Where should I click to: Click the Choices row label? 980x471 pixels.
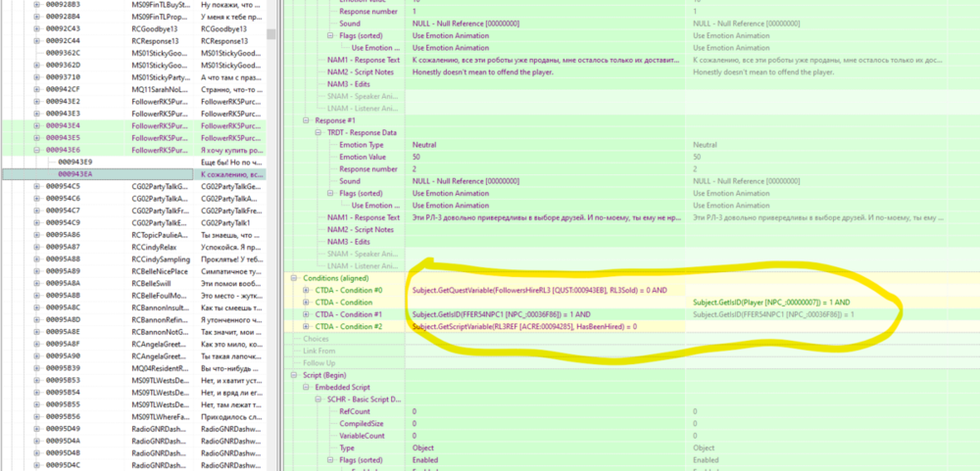click(316, 339)
